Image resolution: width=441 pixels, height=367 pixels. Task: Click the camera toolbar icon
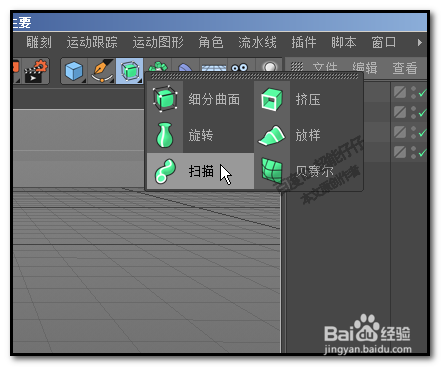240,67
